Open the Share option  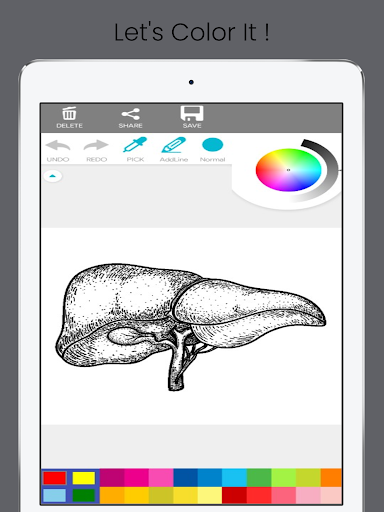(130, 118)
